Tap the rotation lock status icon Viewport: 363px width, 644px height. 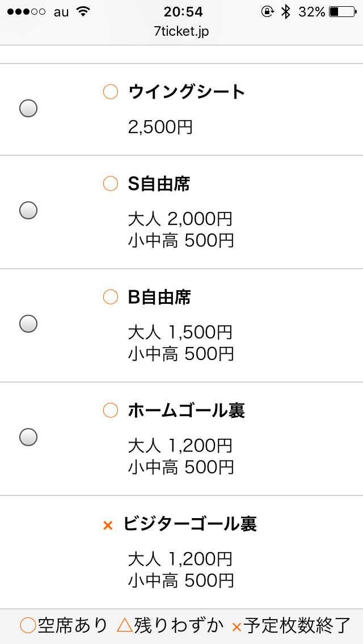coord(267,12)
